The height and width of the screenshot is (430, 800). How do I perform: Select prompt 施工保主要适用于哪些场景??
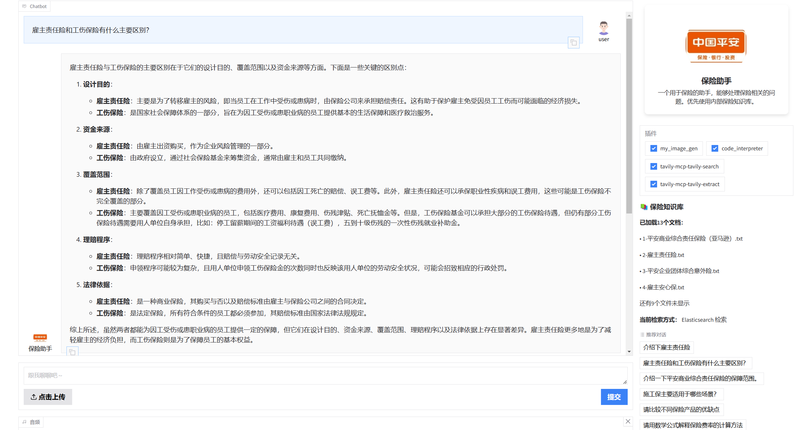pyautogui.click(x=681, y=394)
